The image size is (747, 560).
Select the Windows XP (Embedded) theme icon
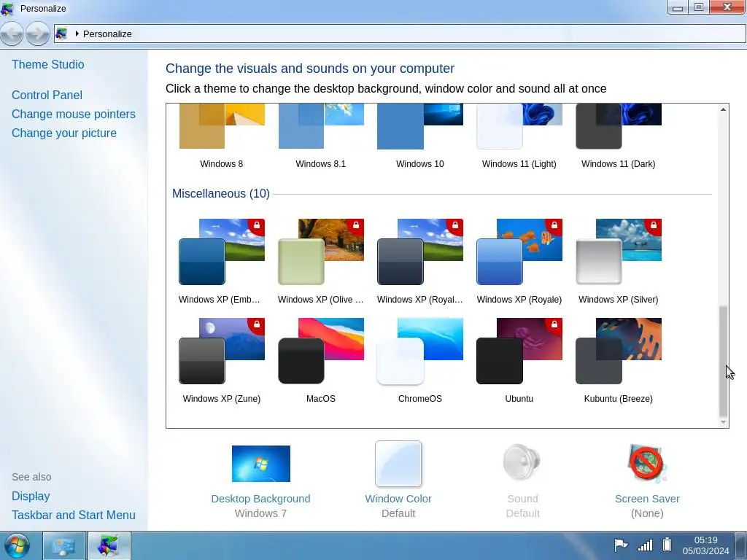point(222,252)
